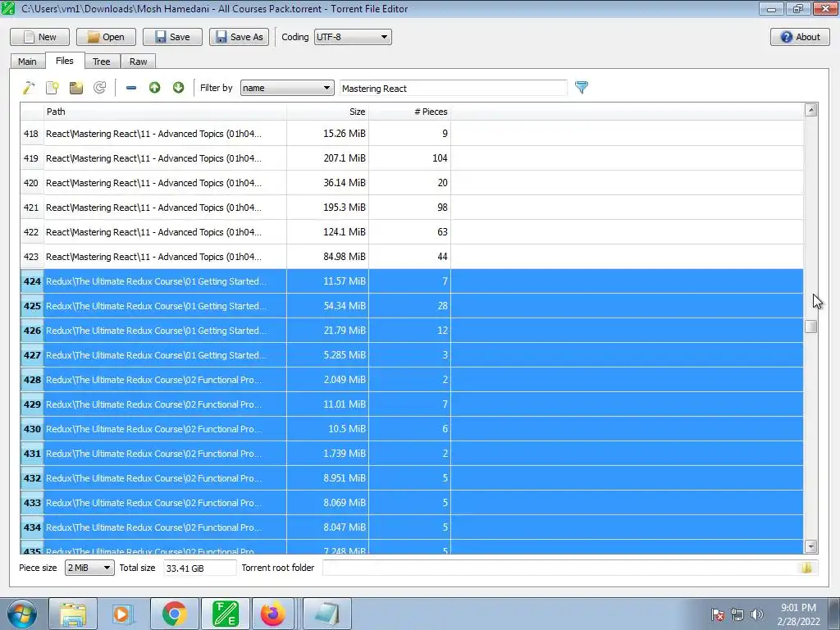
Task: Sort by the Path column header
Action: pos(165,112)
